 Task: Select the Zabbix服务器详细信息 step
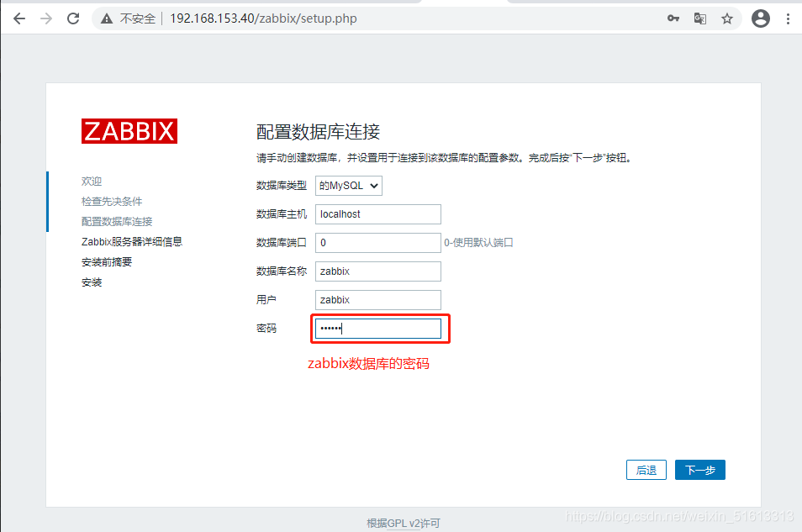[132, 242]
